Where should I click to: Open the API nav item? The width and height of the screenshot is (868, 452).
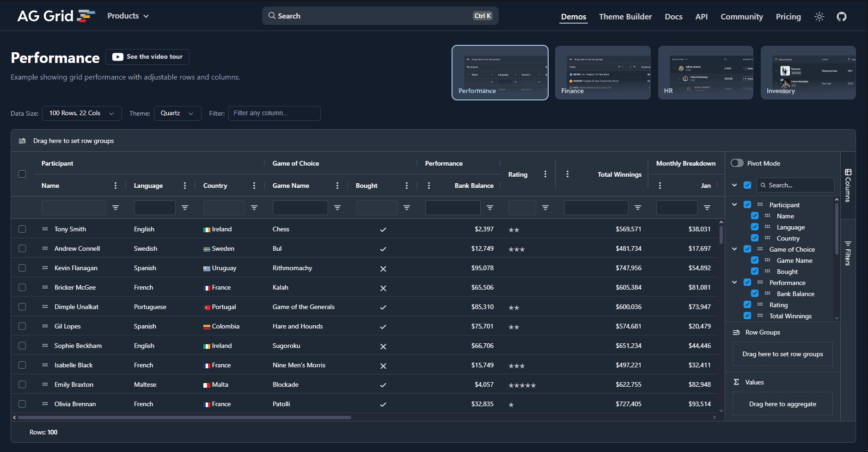pos(701,17)
